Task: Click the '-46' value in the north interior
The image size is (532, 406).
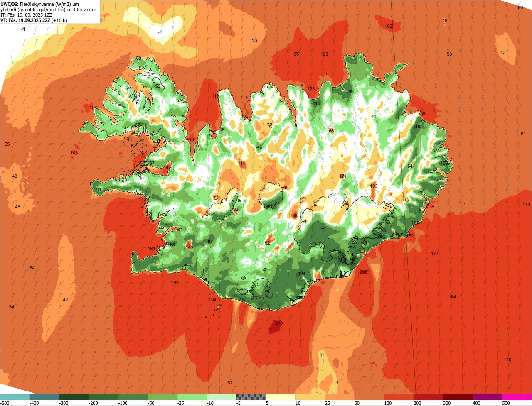Action: click(259, 147)
